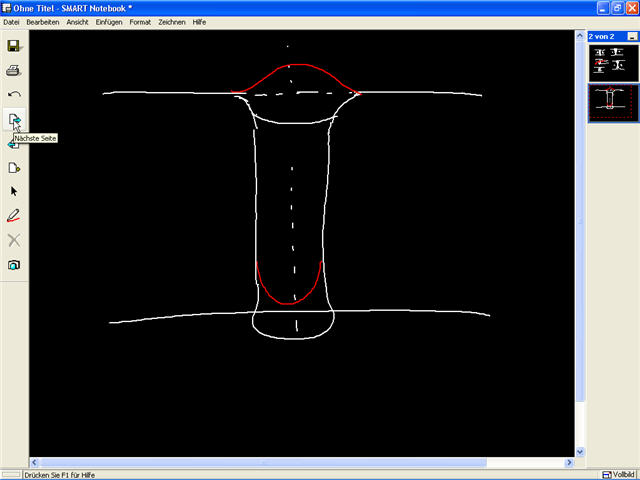Click the Undo arrow icon
This screenshot has height=480, width=640.
click(x=14, y=95)
